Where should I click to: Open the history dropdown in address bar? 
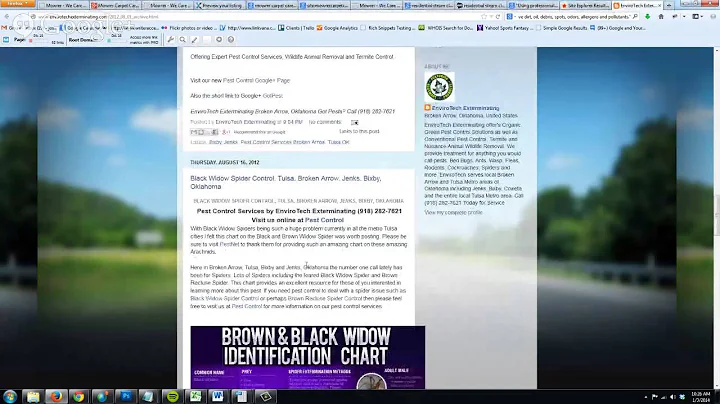[491, 17]
